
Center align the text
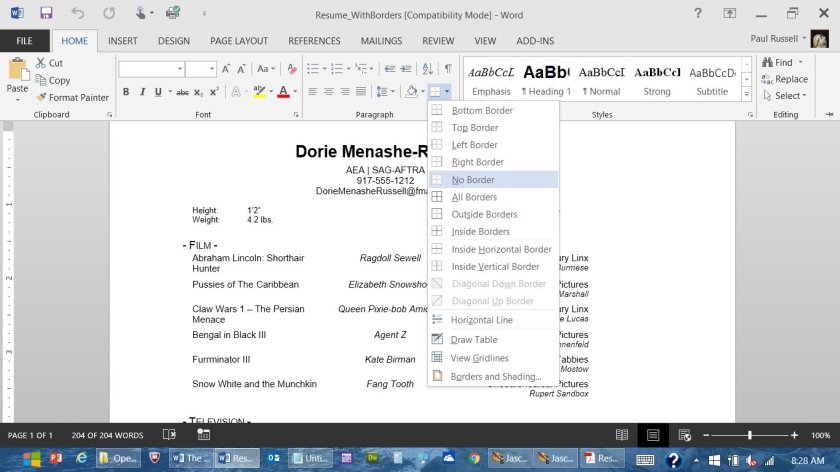pos(329,92)
